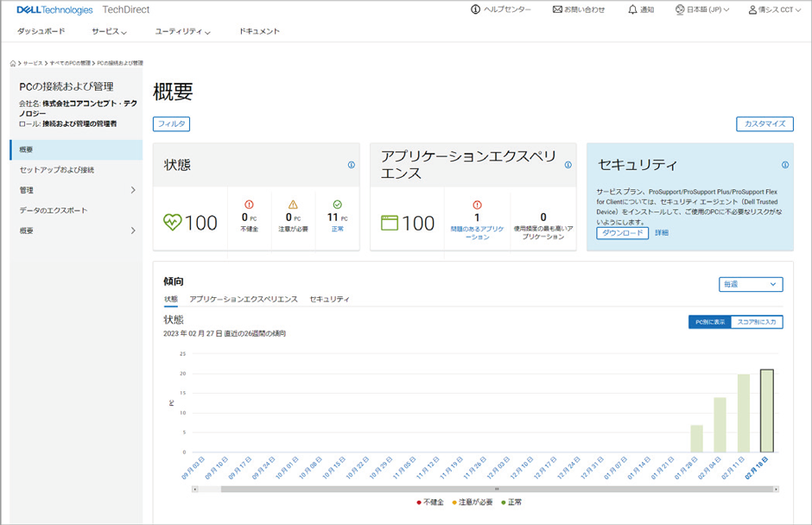Click the フィルタ button
The image size is (812, 525).
click(171, 124)
